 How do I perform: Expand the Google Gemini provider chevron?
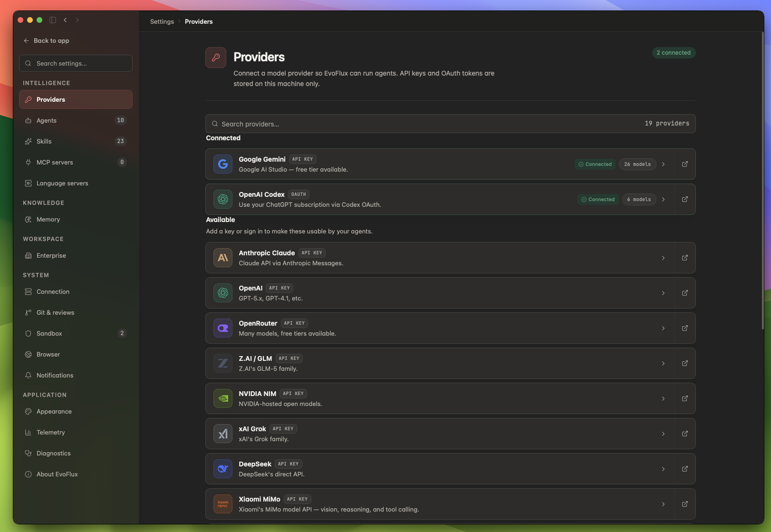(x=663, y=164)
